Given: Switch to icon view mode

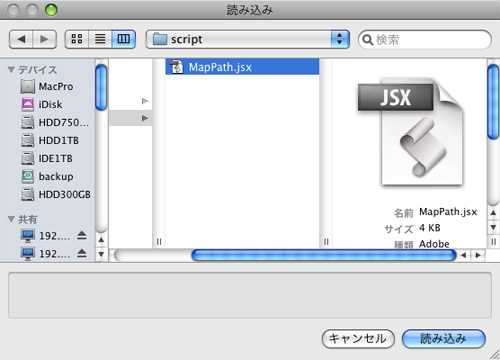Looking at the screenshot, I should [77, 39].
